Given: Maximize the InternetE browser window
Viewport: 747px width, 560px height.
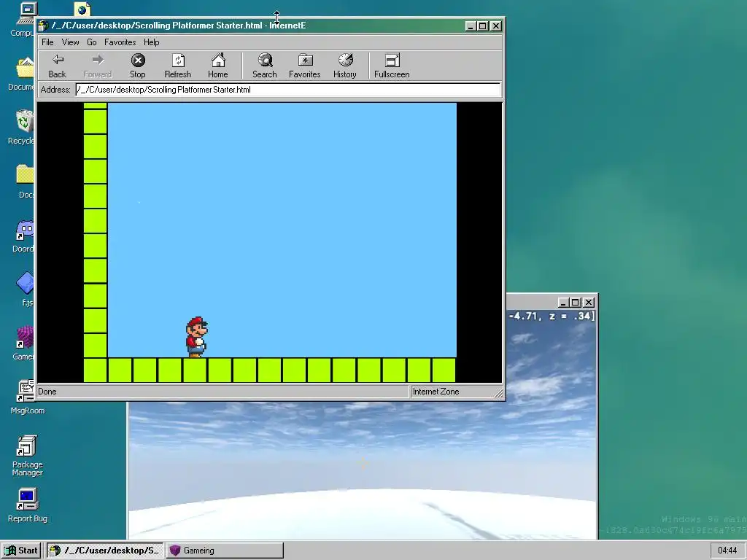Looking at the screenshot, I should 483,26.
